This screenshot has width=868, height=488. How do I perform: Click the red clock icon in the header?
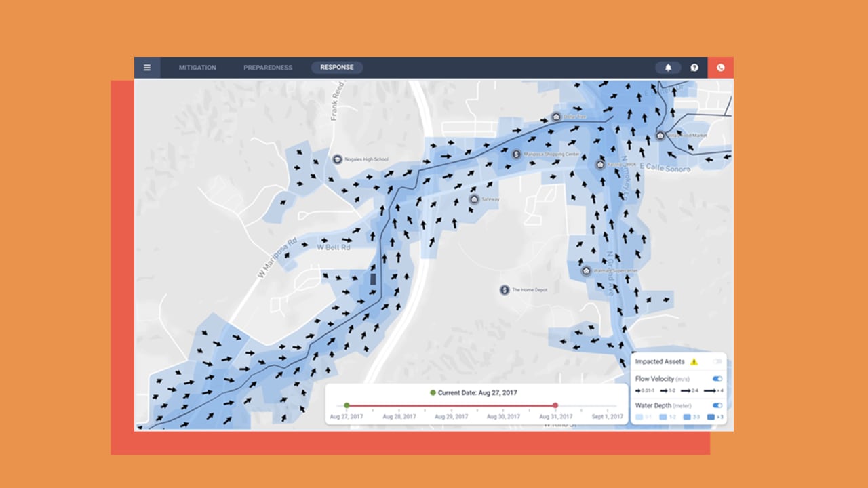click(720, 67)
